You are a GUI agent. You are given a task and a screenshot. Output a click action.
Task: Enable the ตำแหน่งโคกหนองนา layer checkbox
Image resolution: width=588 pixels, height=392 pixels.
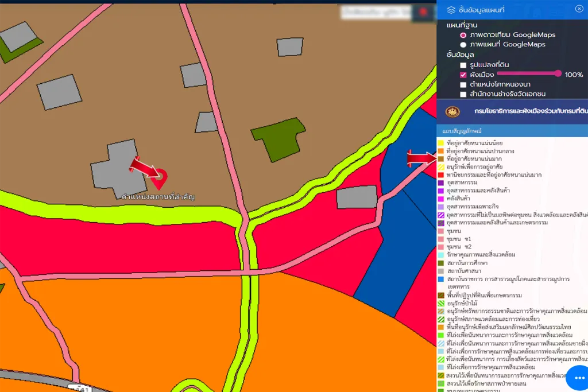[x=463, y=84]
